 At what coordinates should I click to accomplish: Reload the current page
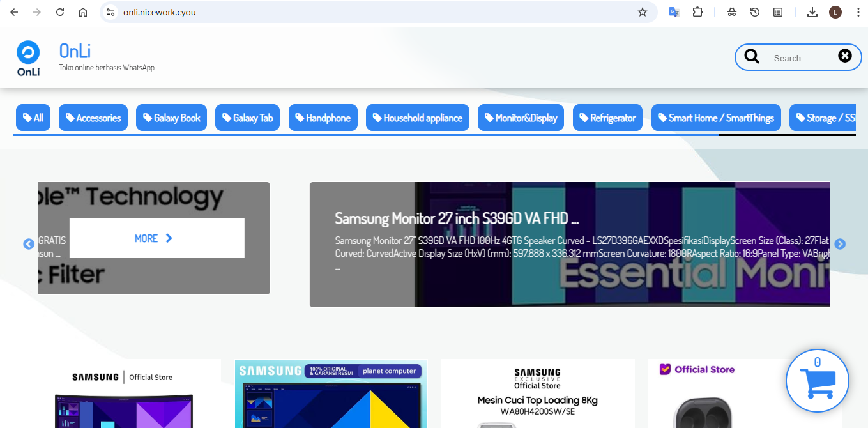(x=60, y=12)
